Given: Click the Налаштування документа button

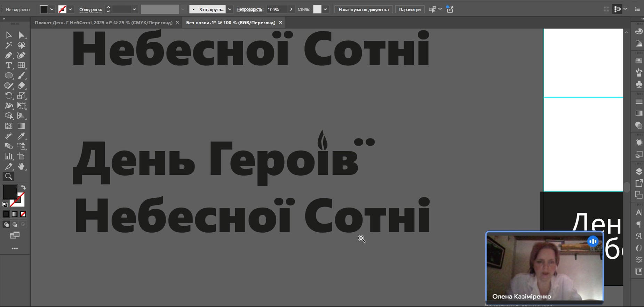Looking at the screenshot, I should tap(364, 9).
